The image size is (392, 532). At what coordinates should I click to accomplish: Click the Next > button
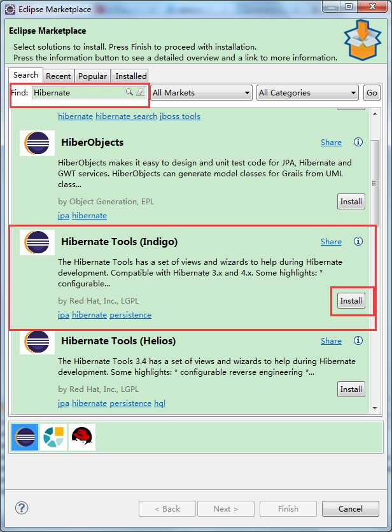coord(226,508)
